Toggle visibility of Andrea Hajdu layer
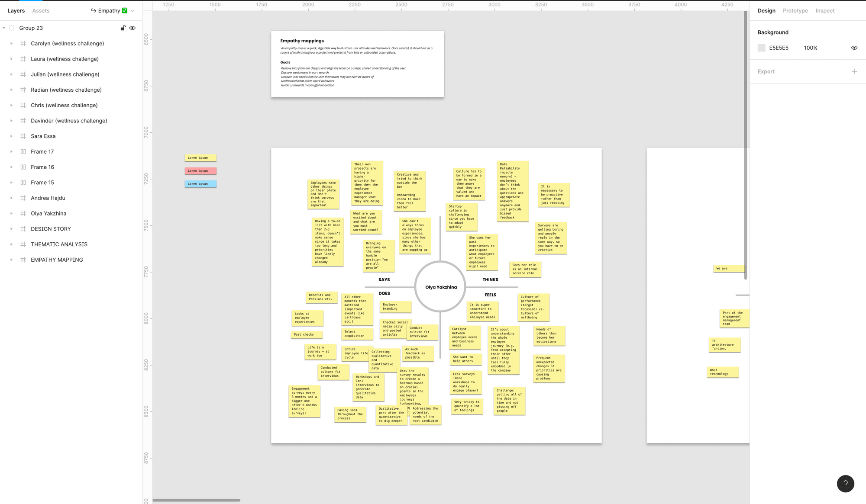866x504 pixels. (133, 198)
